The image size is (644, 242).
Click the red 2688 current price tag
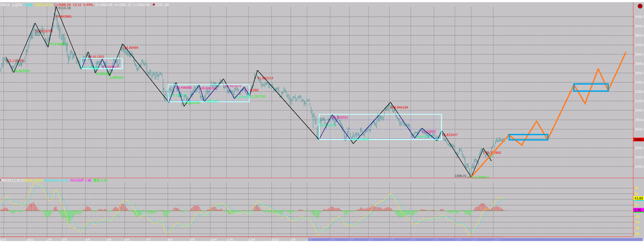(638, 140)
